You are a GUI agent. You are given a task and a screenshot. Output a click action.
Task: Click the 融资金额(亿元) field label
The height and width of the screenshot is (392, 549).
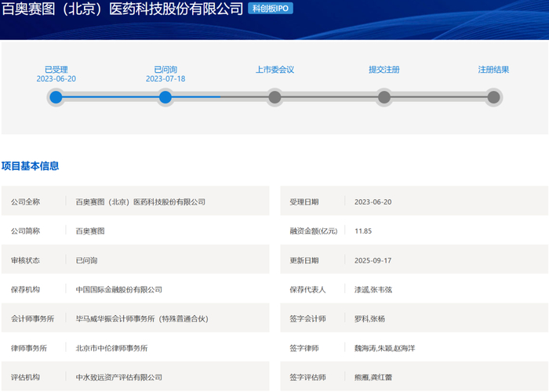click(x=314, y=231)
